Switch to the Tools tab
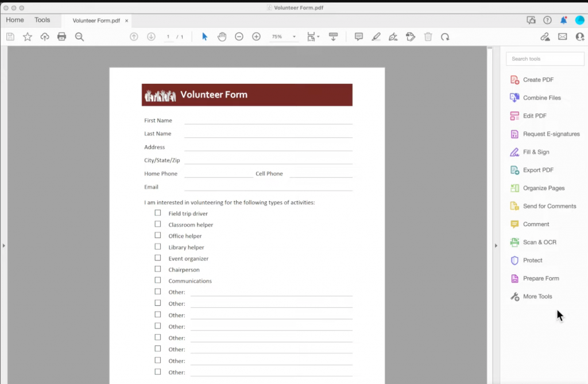Image resolution: width=588 pixels, height=384 pixels. (x=42, y=20)
